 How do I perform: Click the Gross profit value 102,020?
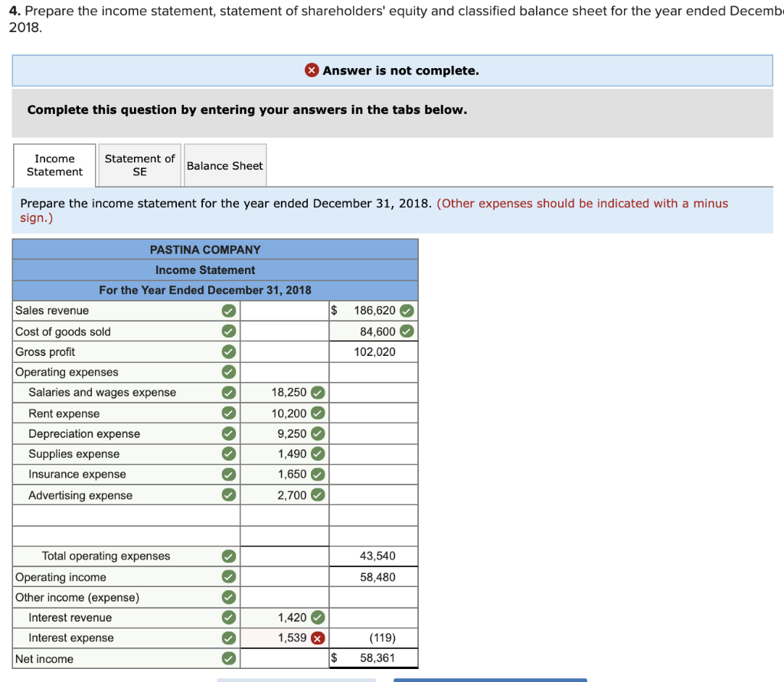click(374, 352)
